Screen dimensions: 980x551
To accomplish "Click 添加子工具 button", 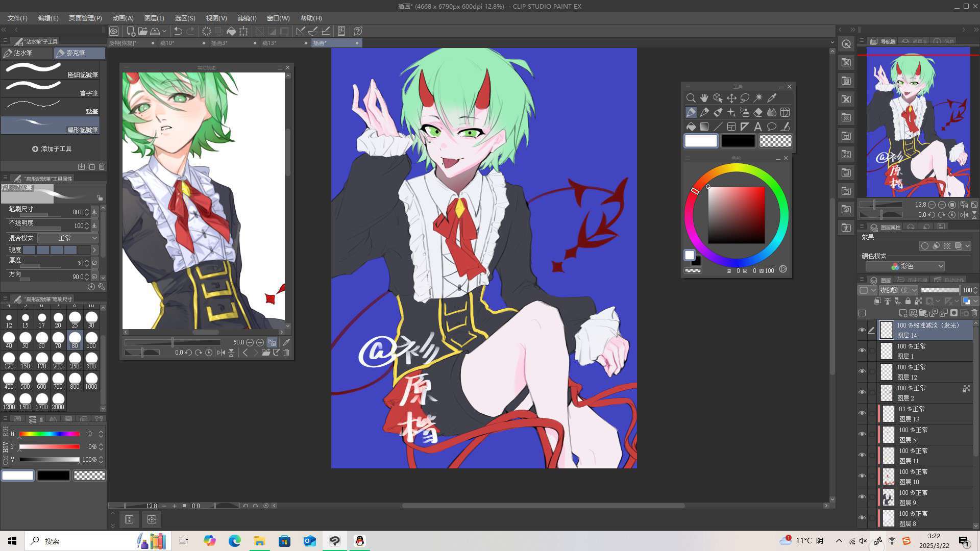I will coord(52,149).
